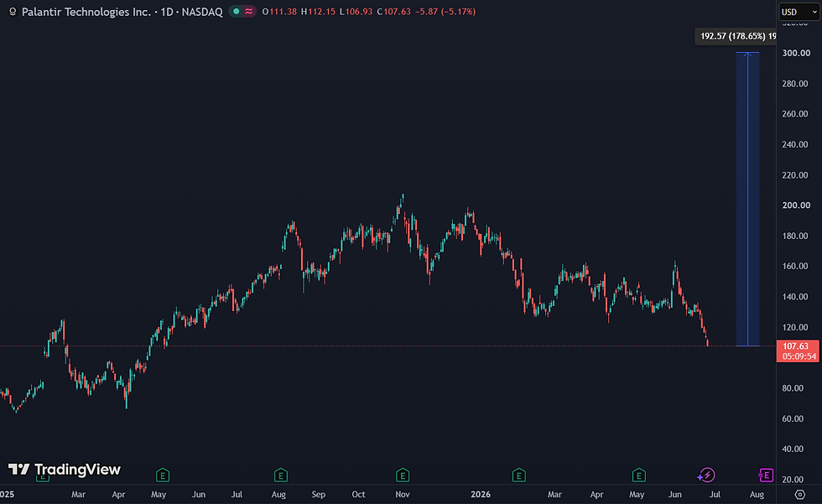The width and height of the screenshot is (822, 504).
Task: Click the Oct label on time axis
Action: 358,495
